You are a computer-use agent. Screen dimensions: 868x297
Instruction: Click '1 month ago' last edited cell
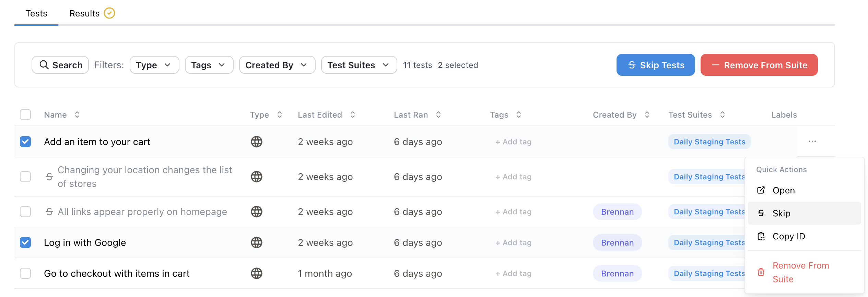(325, 273)
